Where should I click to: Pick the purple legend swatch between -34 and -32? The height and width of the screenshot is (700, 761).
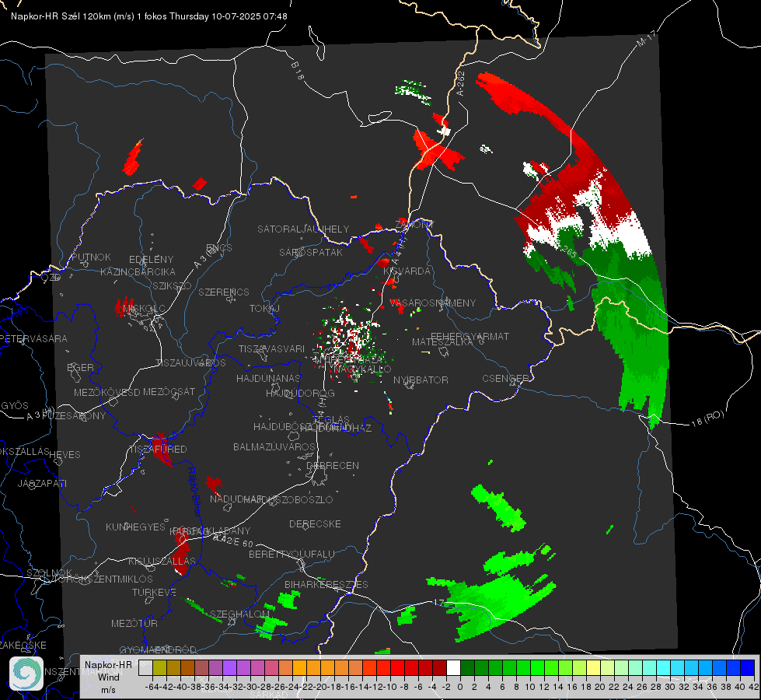229,667
